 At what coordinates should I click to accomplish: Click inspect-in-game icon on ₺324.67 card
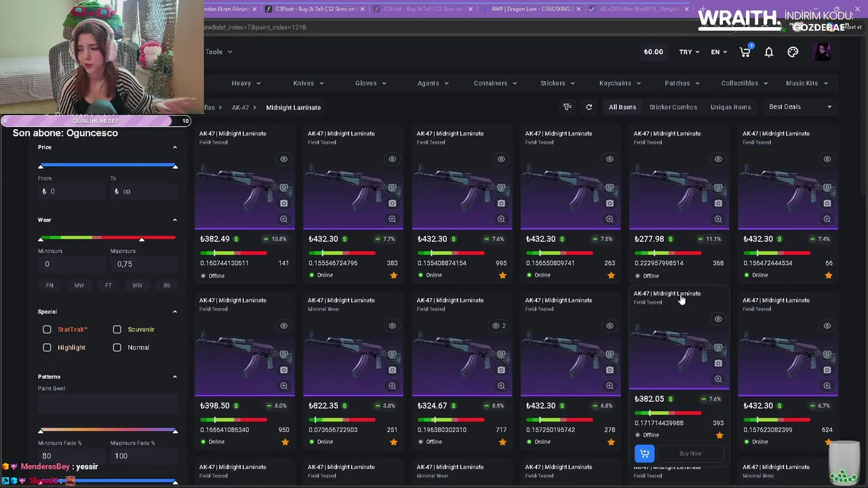[x=501, y=354]
